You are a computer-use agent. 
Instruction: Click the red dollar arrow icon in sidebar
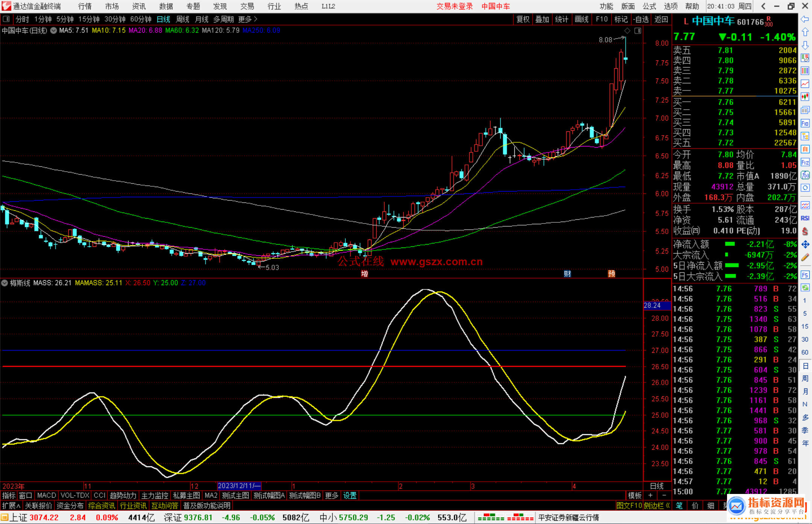pos(805,231)
